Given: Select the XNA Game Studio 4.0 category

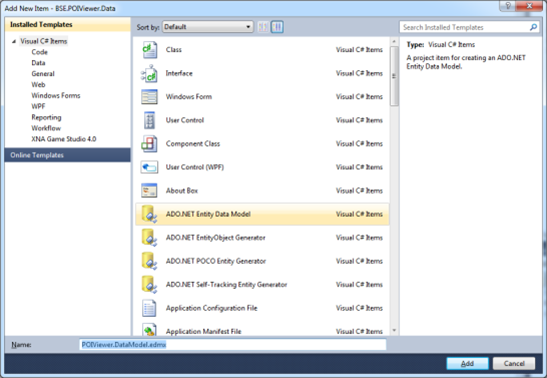Looking at the screenshot, I should 64,139.
